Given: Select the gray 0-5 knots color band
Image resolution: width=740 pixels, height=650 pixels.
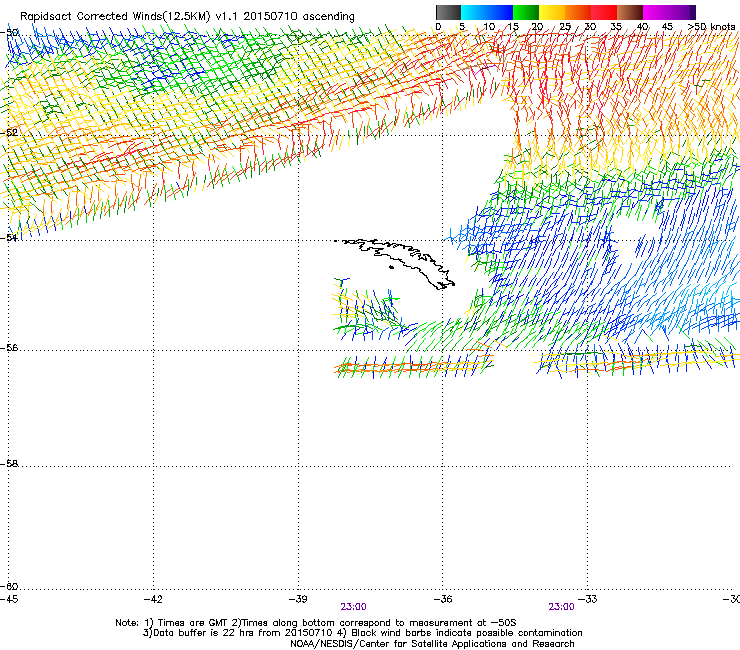Looking at the screenshot, I should (x=448, y=12).
